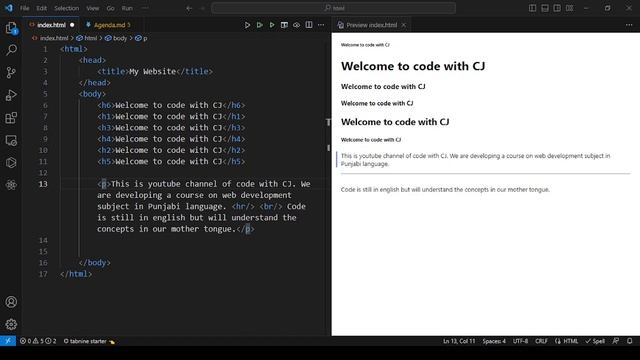640x360 pixels.
Task: Click Ln 13, Col 11 position indicator
Action: (459, 341)
